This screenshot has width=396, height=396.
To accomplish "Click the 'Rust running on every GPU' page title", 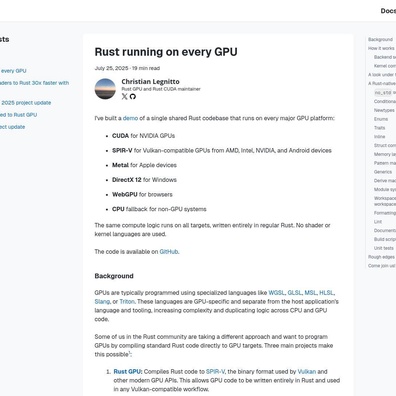I will coord(166,52).
